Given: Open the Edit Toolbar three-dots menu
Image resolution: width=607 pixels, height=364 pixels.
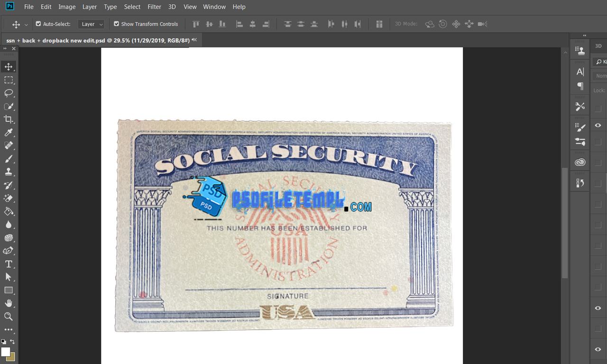Looking at the screenshot, I should (x=9, y=329).
